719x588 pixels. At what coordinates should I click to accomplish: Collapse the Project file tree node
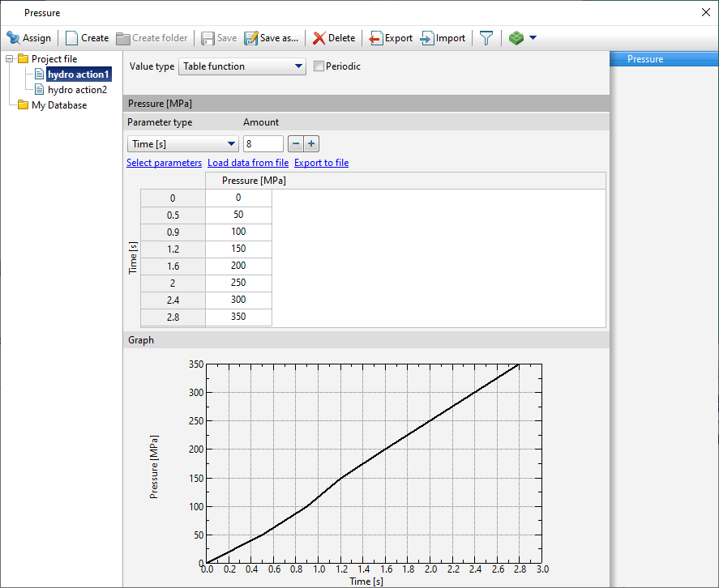pyautogui.click(x=10, y=59)
